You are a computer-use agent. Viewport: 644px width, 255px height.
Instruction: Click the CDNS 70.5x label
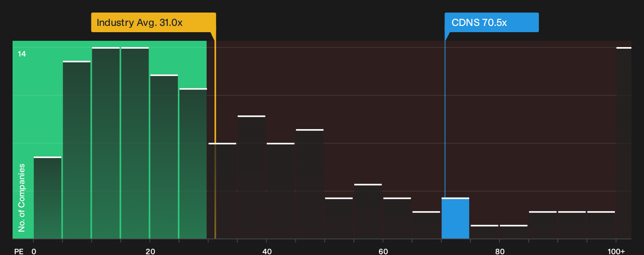tap(492, 22)
